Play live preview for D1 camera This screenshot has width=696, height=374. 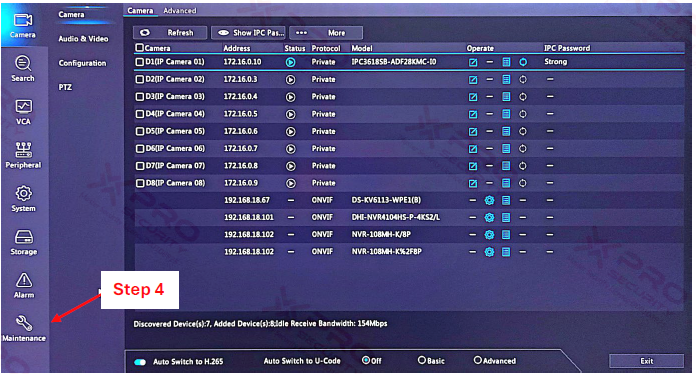tap(290, 63)
